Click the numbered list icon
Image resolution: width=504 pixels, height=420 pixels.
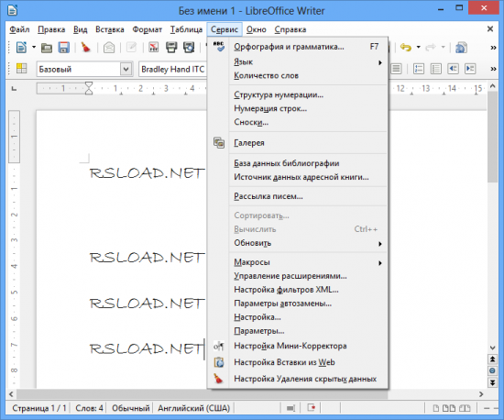(419, 69)
